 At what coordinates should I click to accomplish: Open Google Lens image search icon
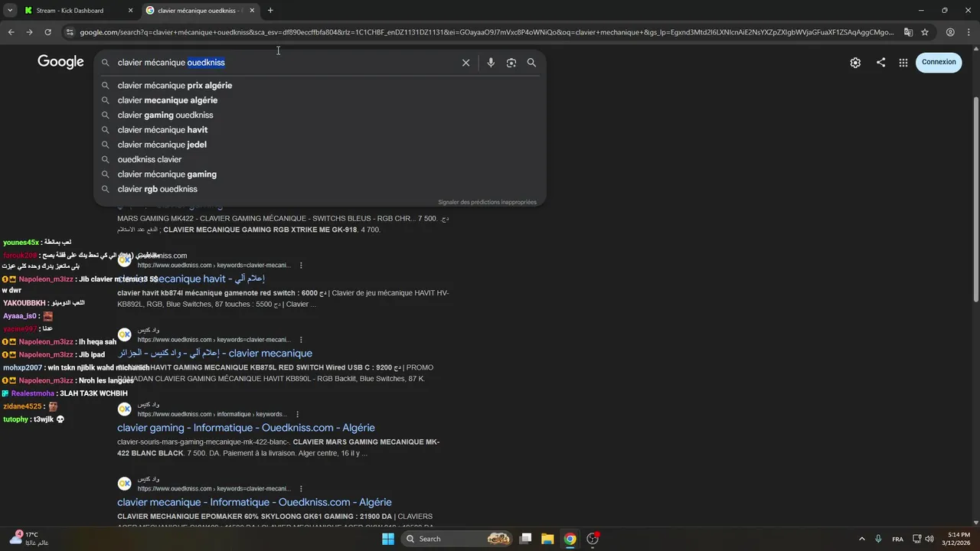click(x=511, y=63)
